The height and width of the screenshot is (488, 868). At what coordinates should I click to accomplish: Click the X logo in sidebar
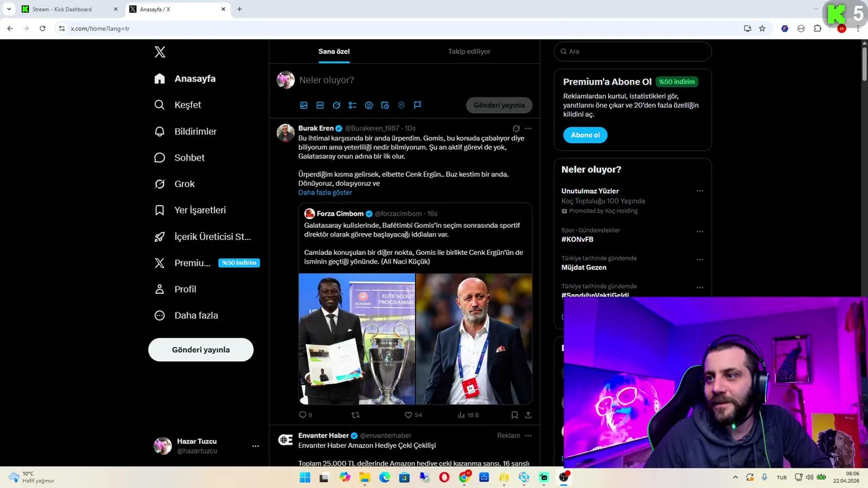[159, 52]
